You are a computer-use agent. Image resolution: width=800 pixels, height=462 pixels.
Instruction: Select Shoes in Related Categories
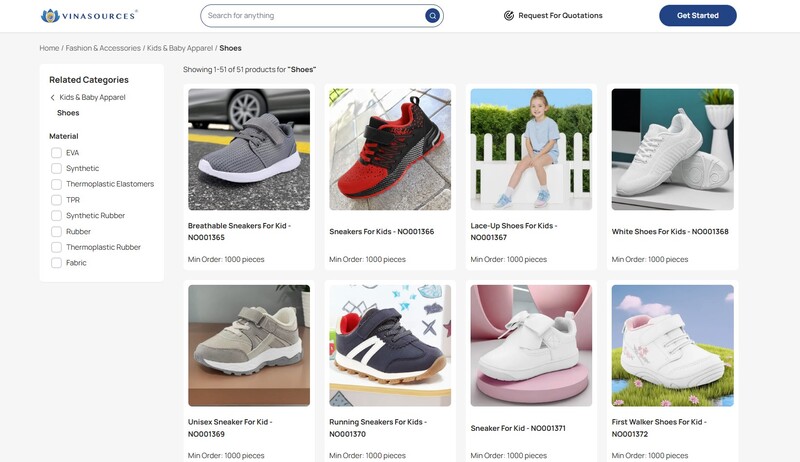[68, 113]
